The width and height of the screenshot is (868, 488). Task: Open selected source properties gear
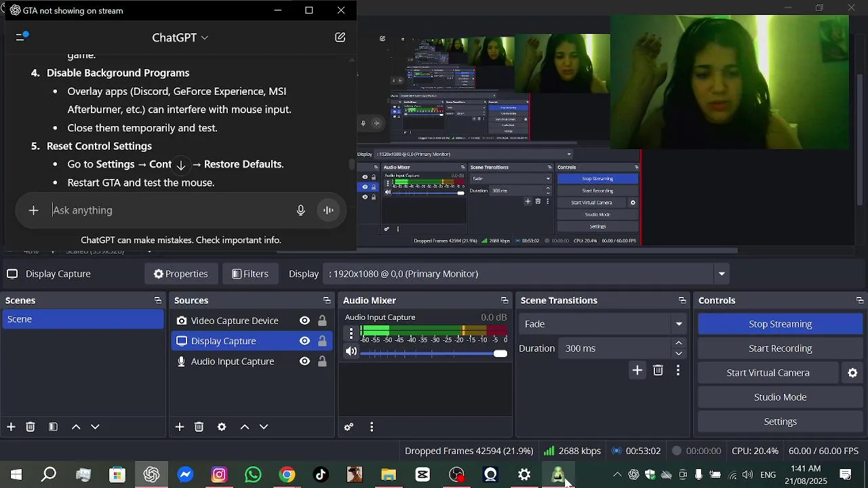[222, 427]
